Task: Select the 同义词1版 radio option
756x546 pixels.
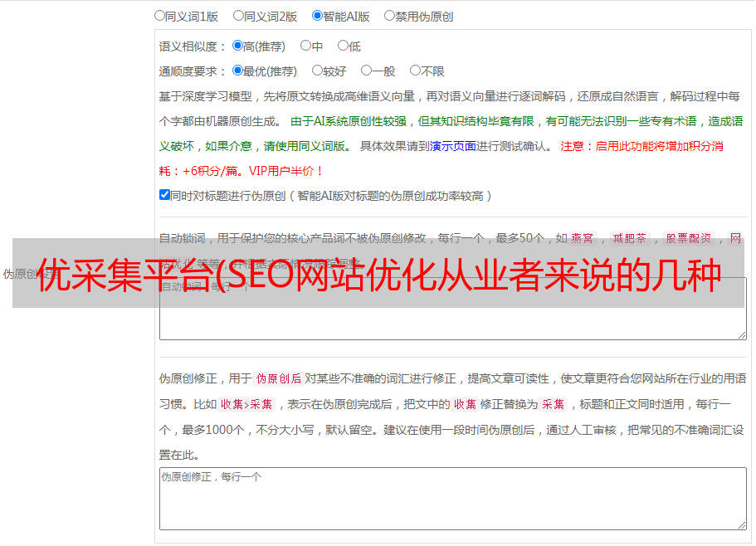Action: (x=159, y=16)
